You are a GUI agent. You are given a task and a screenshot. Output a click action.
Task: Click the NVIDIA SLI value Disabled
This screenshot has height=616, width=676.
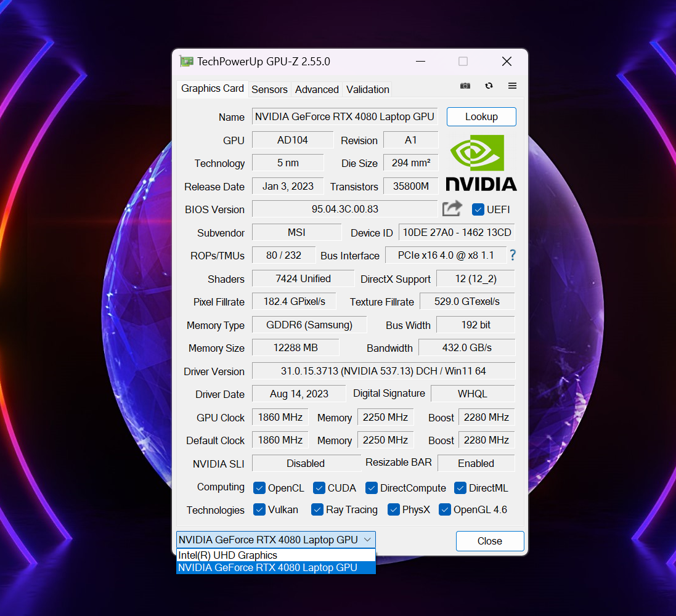coord(306,463)
